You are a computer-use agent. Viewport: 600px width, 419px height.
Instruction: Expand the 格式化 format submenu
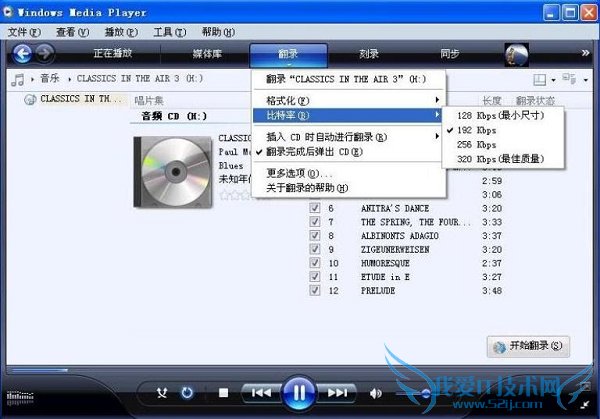coord(348,100)
